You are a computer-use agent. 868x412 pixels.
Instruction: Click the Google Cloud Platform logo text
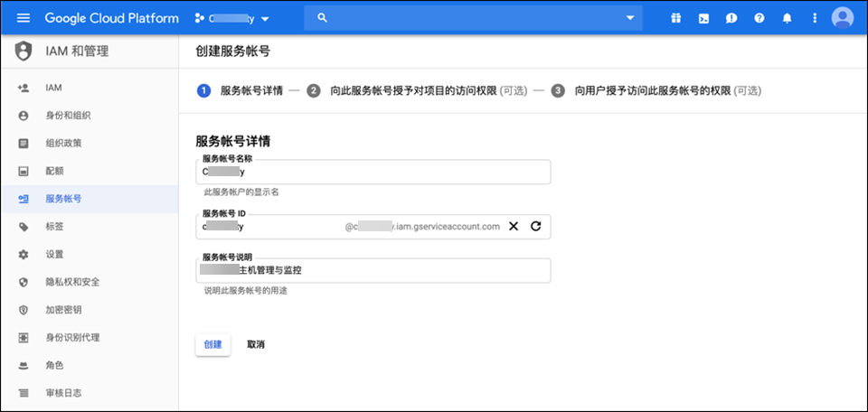[112, 18]
